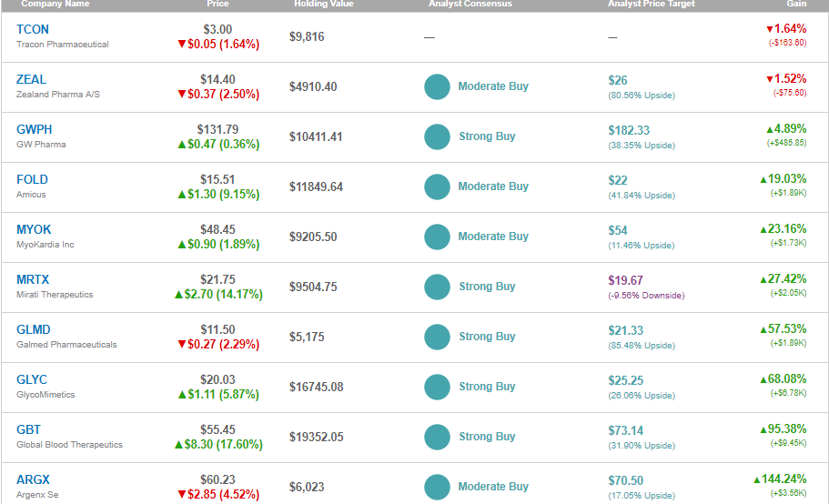
Task: Open the ZEAL ticker symbol link
Action: tap(31, 79)
